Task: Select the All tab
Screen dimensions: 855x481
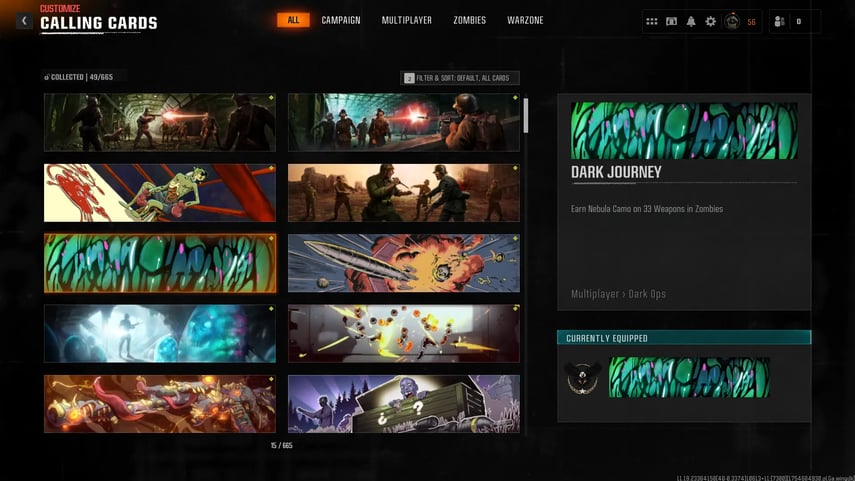Action: 293,20
